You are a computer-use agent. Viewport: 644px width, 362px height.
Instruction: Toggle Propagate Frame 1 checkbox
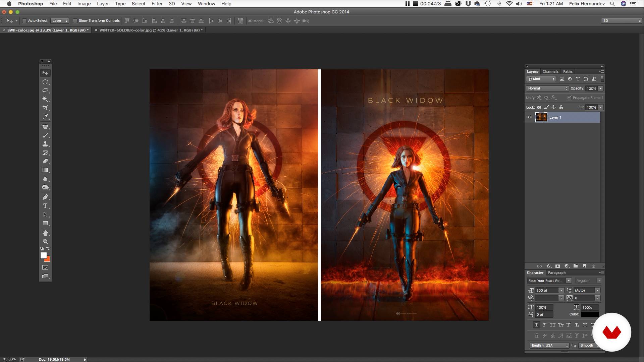pos(569,98)
